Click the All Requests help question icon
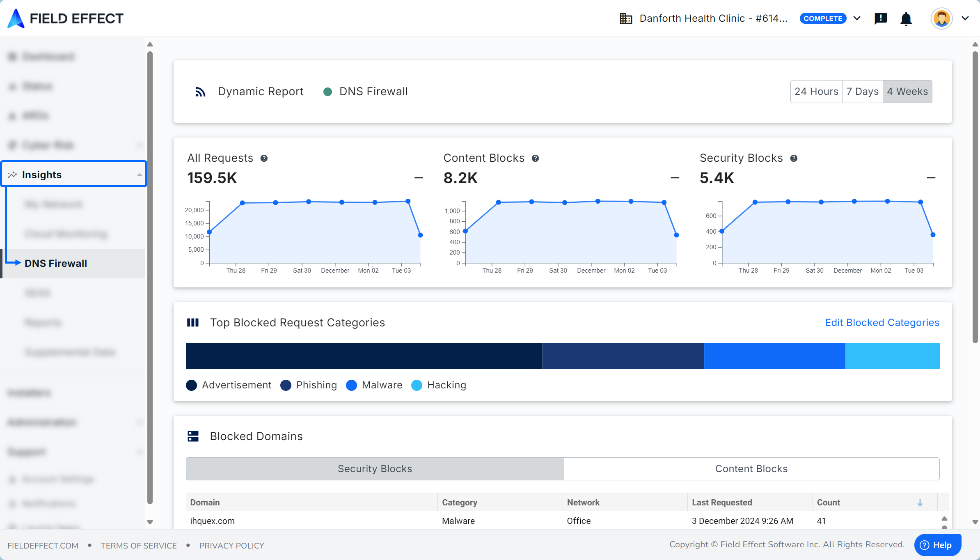 pyautogui.click(x=264, y=158)
